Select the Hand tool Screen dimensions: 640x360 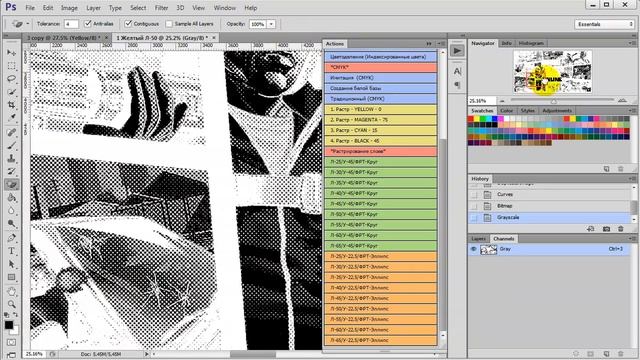(x=11, y=291)
